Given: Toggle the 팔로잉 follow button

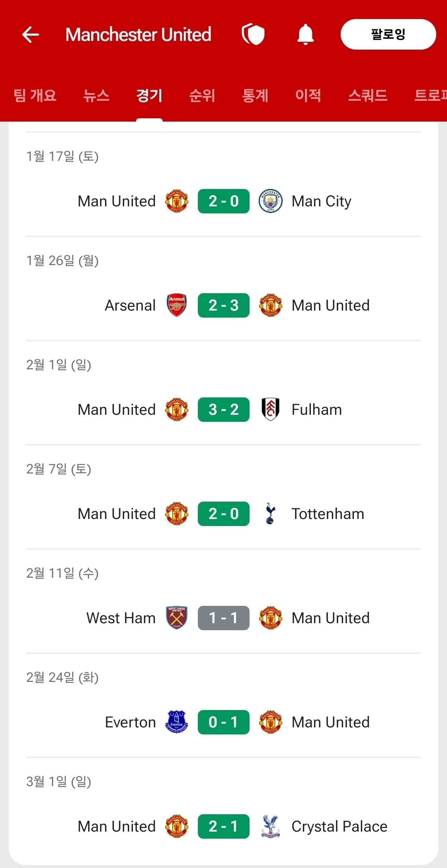Looking at the screenshot, I should 388,34.
